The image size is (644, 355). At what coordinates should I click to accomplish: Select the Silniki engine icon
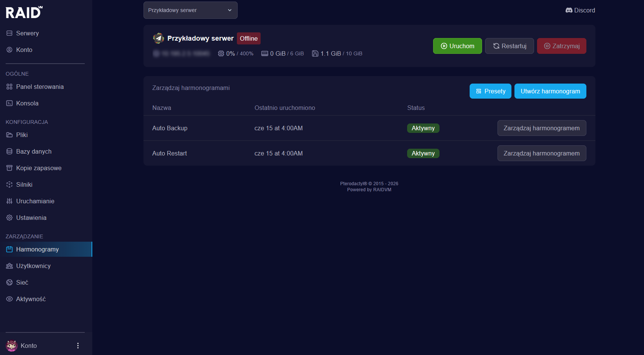point(9,184)
